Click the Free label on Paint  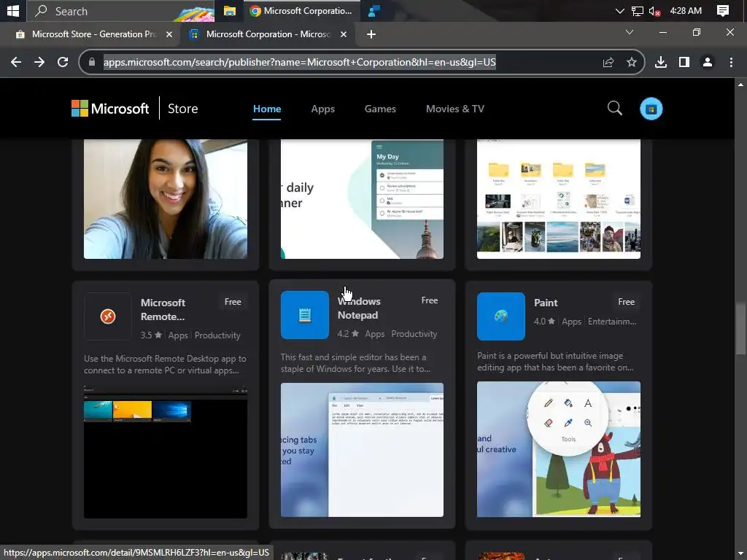(626, 302)
